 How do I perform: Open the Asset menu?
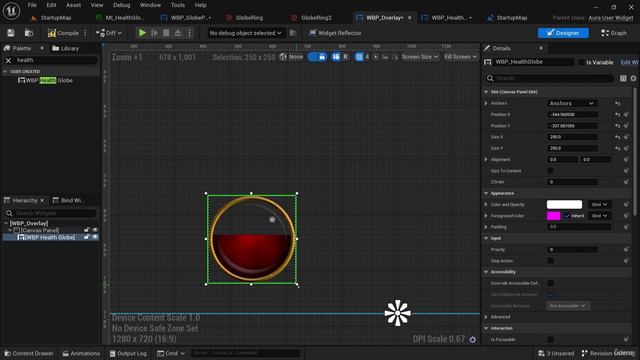(x=73, y=5)
